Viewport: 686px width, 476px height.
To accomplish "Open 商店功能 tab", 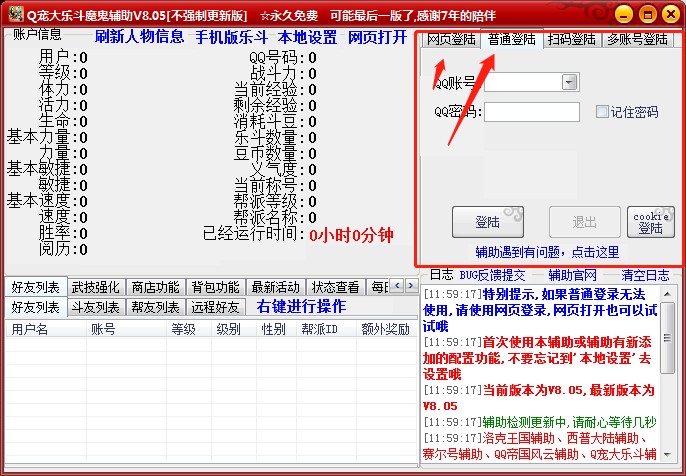I will point(156,287).
